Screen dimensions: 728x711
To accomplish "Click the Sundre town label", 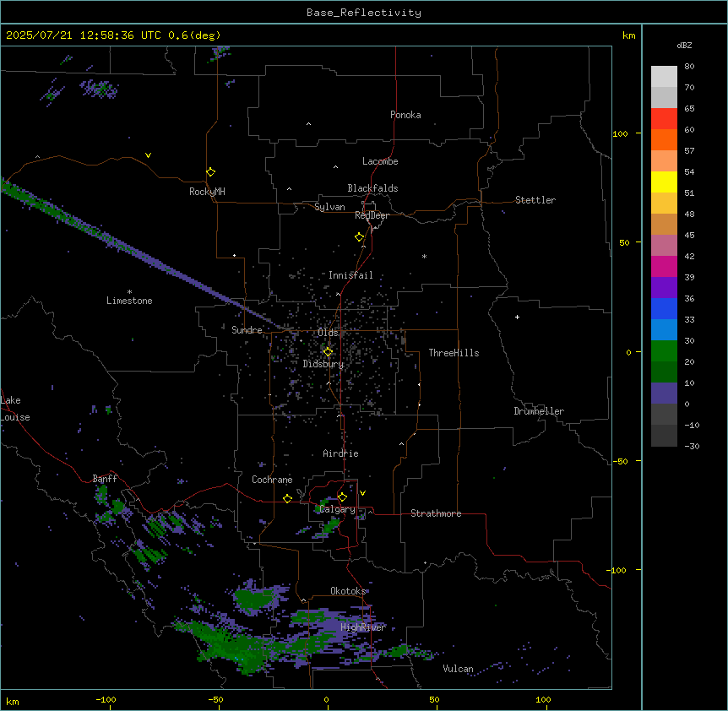I will [247, 330].
